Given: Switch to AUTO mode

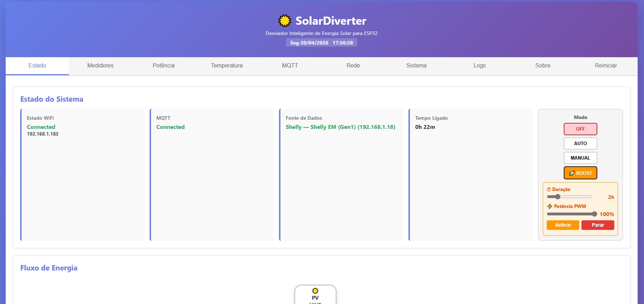Looking at the screenshot, I should tap(580, 143).
